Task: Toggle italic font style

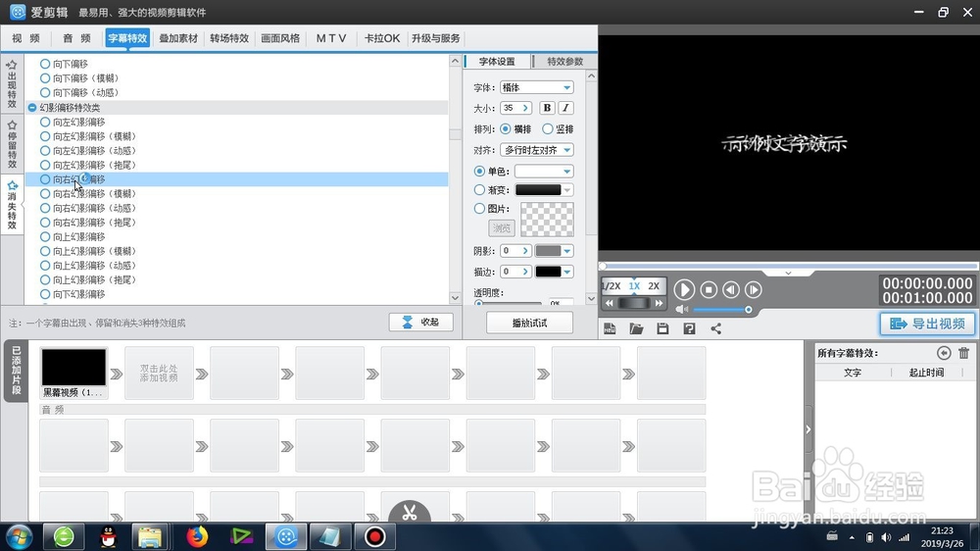Action: coord(565,108)
